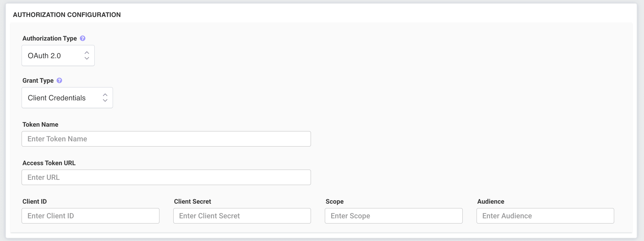The height and width of the screenshot is (241, 644).
Task: Click the Enter Client Secret field
Action: (x=241, y=216)
